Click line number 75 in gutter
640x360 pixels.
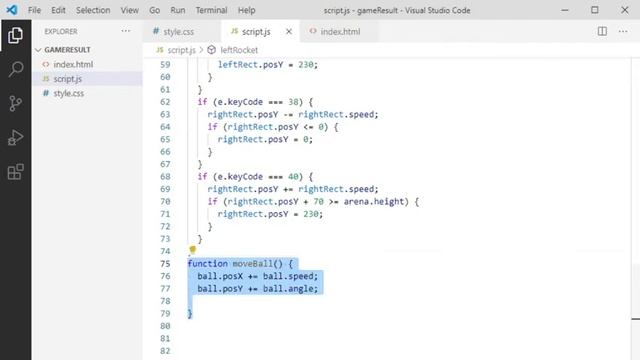click(165, 264)
